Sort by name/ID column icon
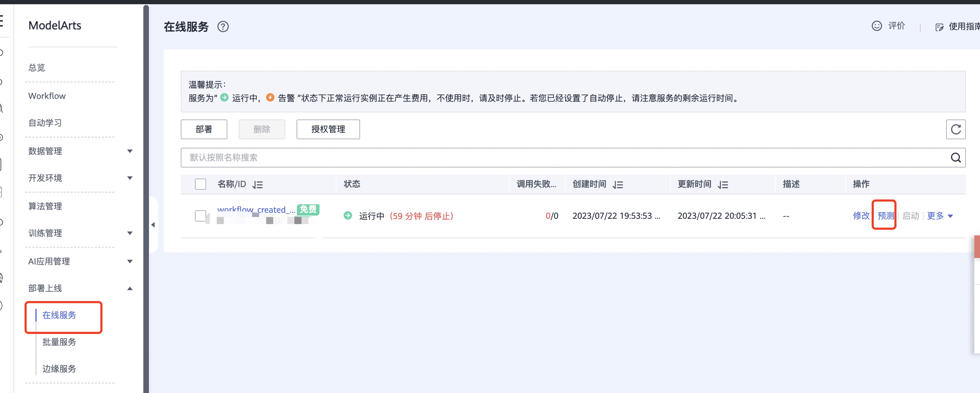 click(x=258, y=185)
